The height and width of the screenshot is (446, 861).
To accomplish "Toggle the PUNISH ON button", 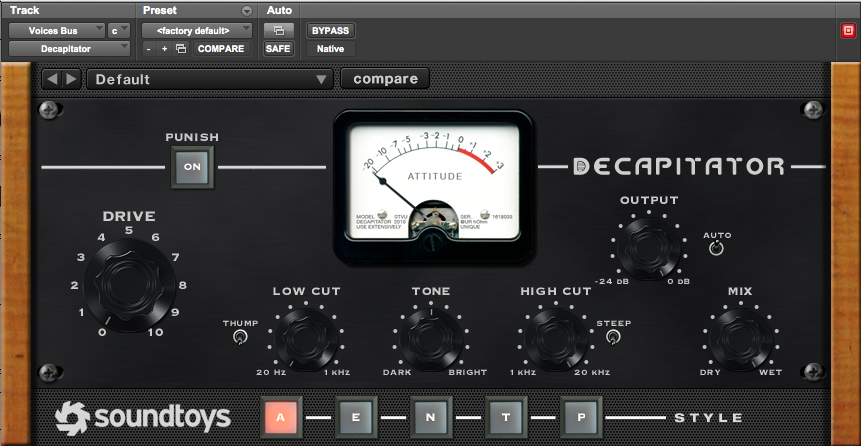I will pos(192,167).
